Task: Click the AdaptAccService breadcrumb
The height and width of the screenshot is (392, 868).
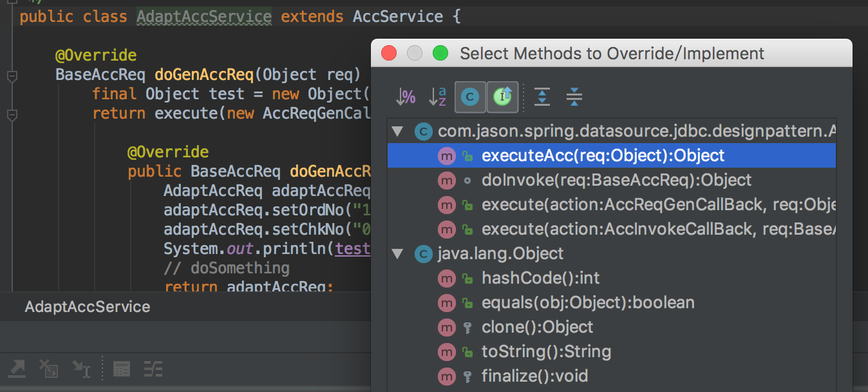Action: [87, 307]
